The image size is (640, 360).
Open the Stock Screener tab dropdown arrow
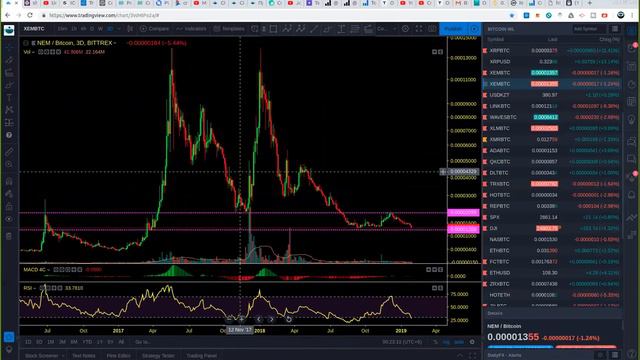point(62,356)
